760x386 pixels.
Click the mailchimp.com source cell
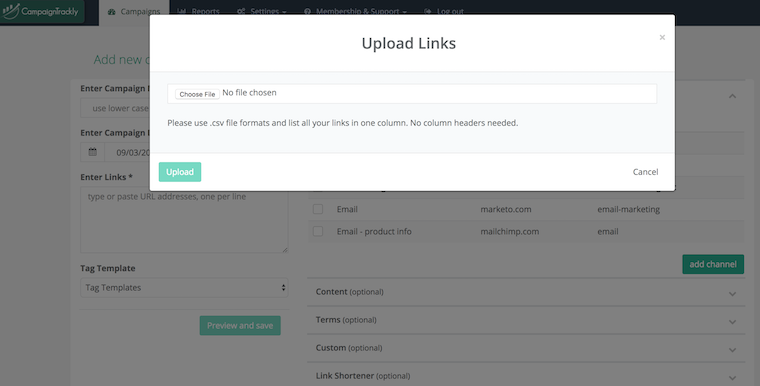[509, 231]
